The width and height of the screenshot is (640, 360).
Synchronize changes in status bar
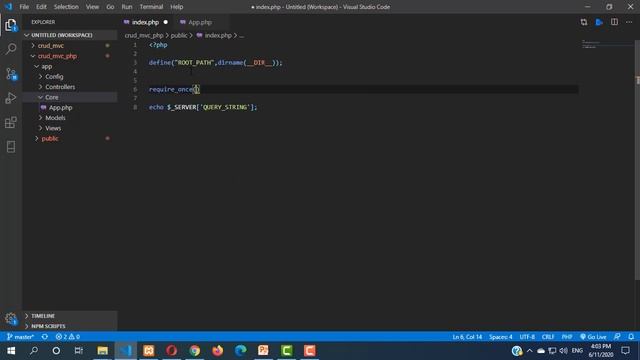tap(45, 337)
